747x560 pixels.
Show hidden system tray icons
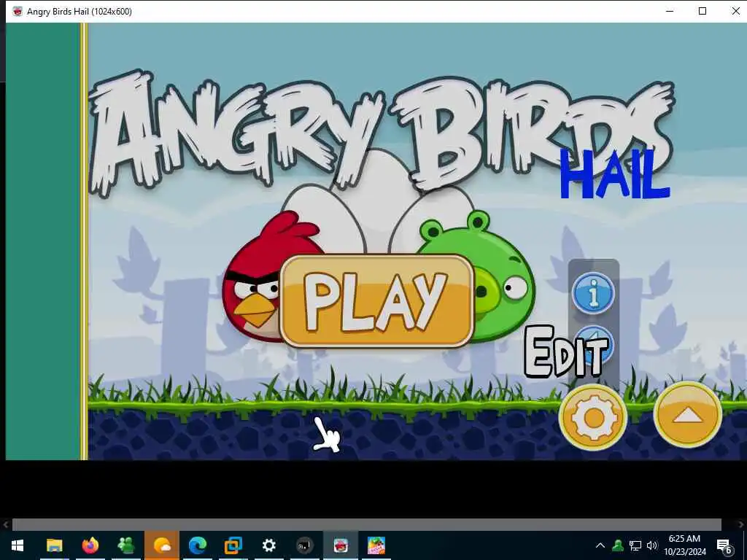pyautogui.click(x=600, y=545)
